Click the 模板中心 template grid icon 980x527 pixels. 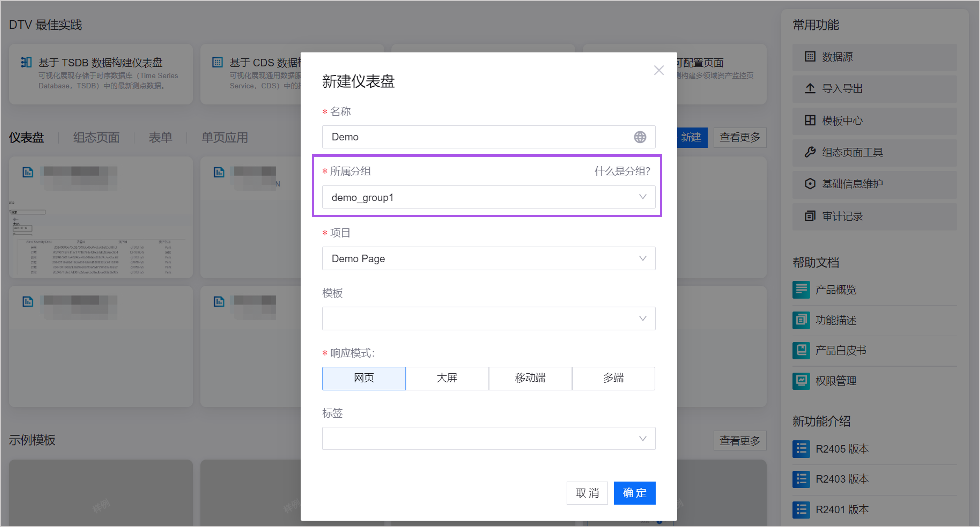pos(810,120)
